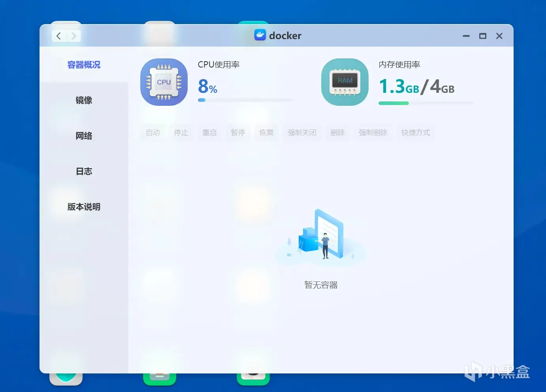
Task: Click the 快捷方式 button
Action: click(416, 133)
